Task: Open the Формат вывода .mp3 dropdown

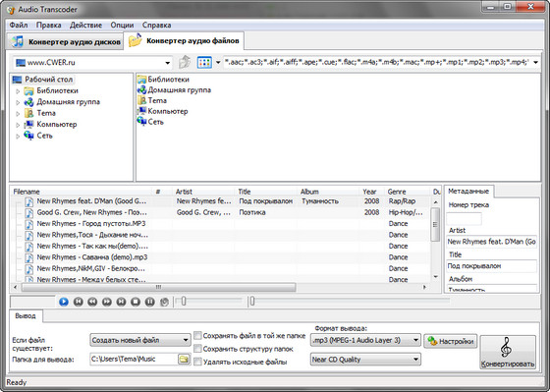Action: [365, 340]
